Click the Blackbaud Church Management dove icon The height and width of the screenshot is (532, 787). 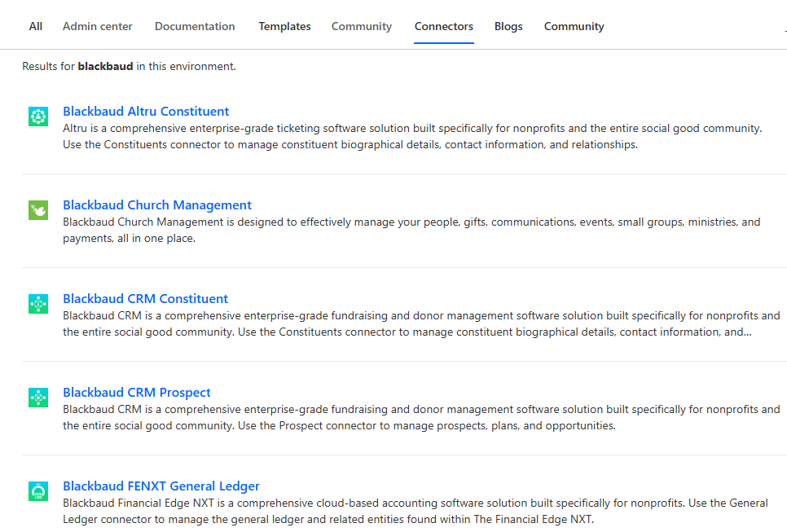[x=38, y=210]
